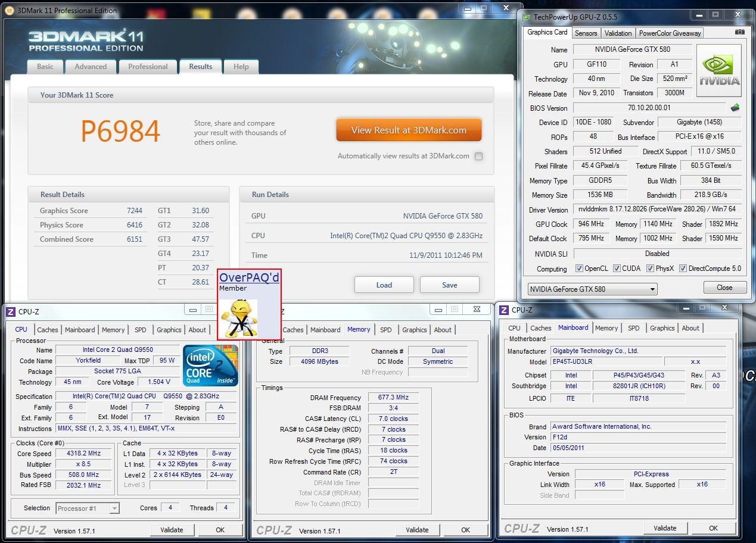756x543 pixels.
Task: Click the BIOS save chip icon in GPU-Z
Action: click(735, 108)
